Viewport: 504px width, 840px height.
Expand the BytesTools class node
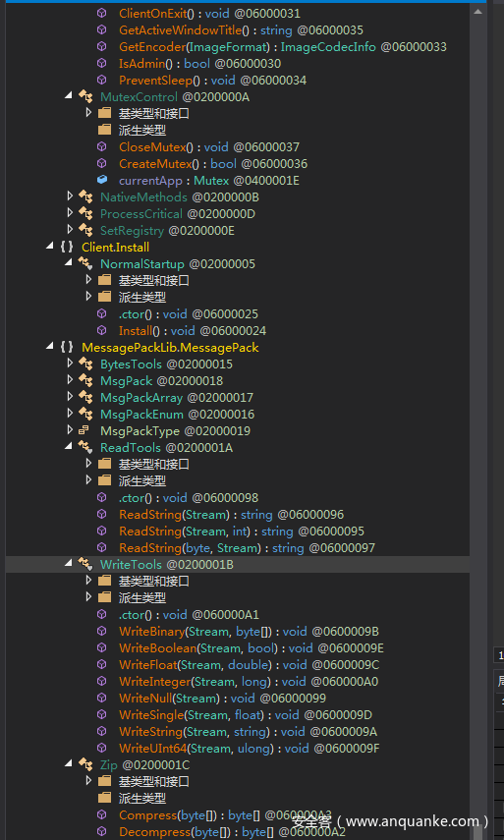[70, 364]
